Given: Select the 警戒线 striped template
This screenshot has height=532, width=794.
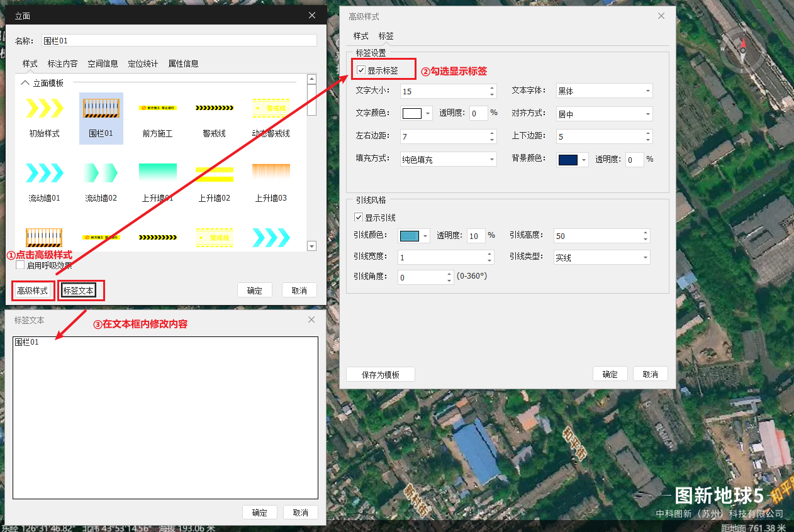Looking at the screenshot, I should pos(214,109).
